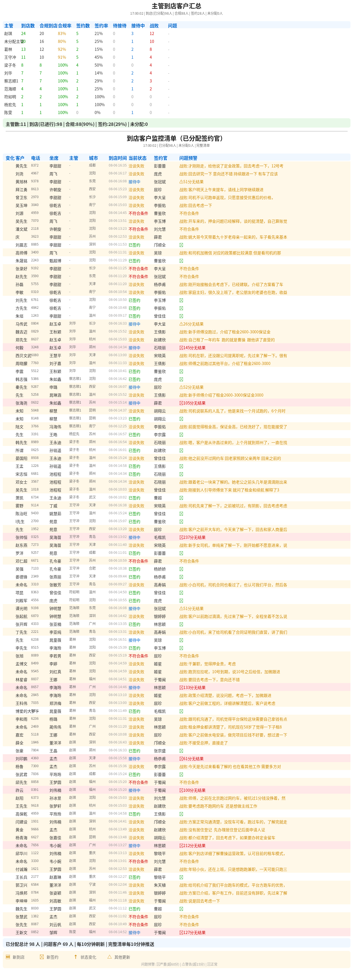Viewport: 353px width, 980px height.
Task: Click the green check icon in 萧凯's row
Action: click(x=181, y=498)
